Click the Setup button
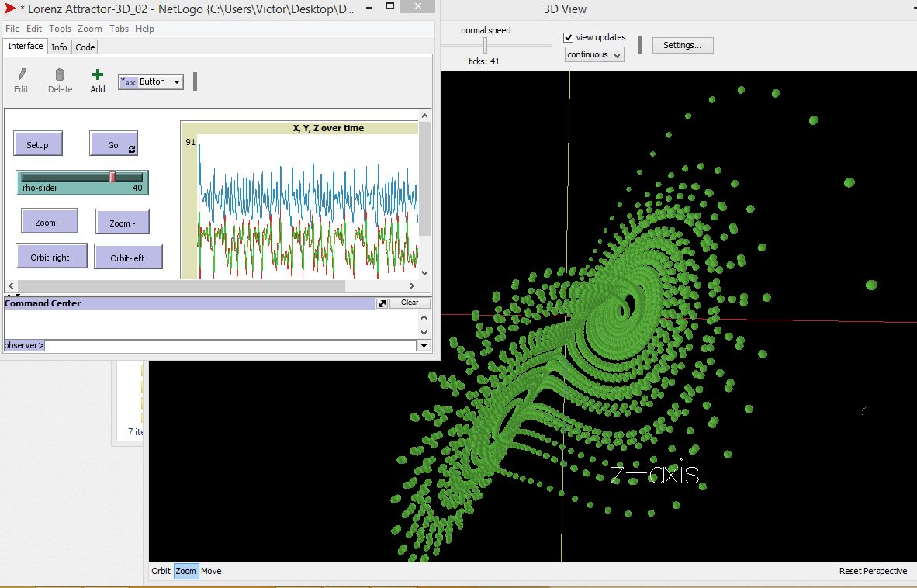 37,144
